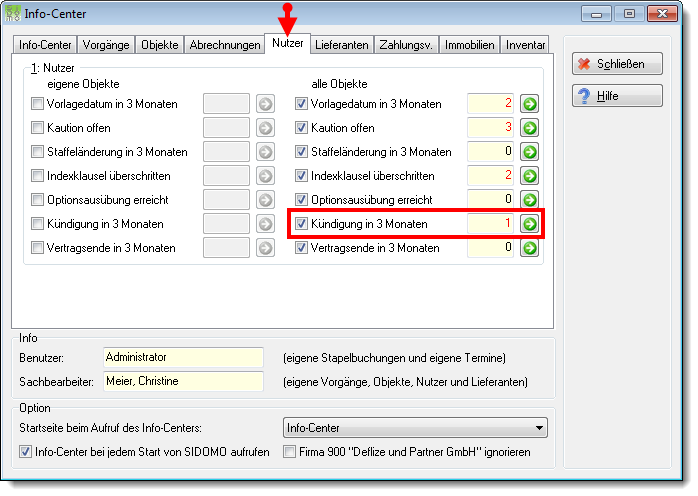Click the Sachbearbeiter field Meier, Christine
Screen dimensions: 698x496
183,382
